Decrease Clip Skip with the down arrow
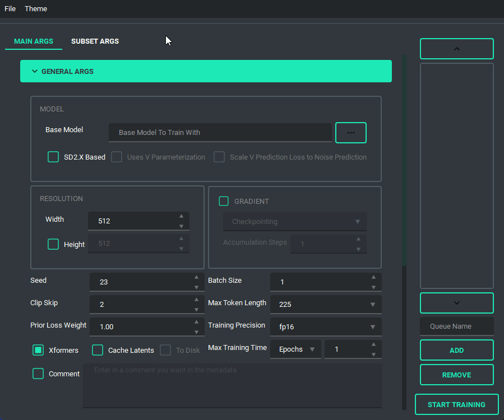 (196, 310)
